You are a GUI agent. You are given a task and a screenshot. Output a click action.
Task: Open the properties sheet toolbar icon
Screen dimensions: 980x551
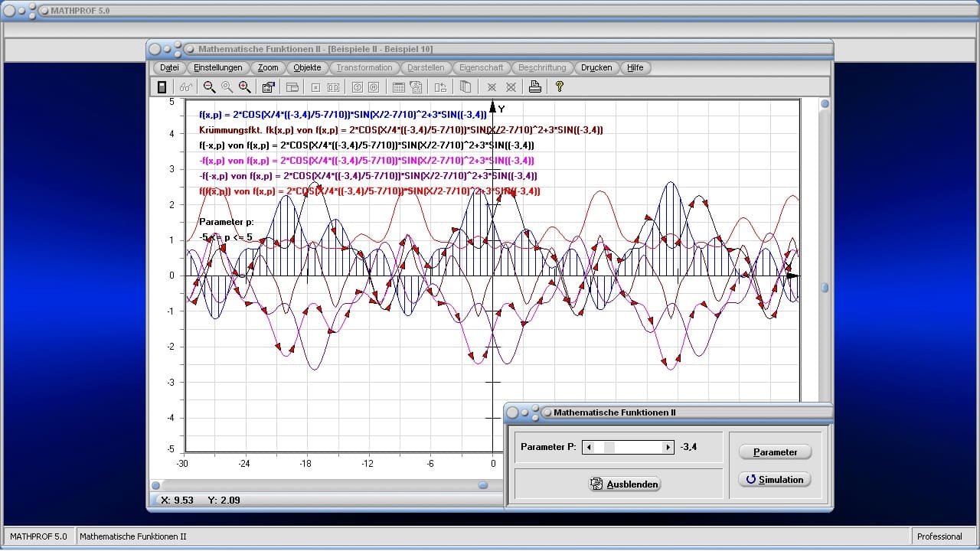pyautogui.click(x=269, y=87)
